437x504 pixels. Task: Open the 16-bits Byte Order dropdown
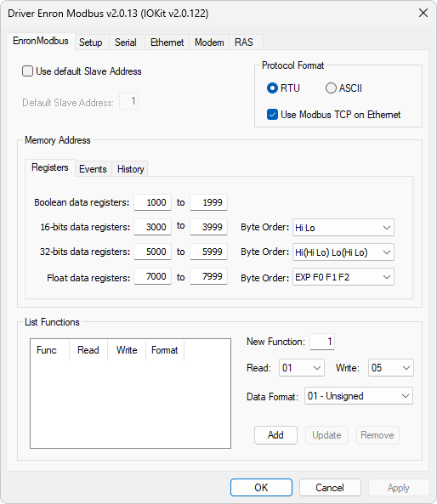(343, 228)
